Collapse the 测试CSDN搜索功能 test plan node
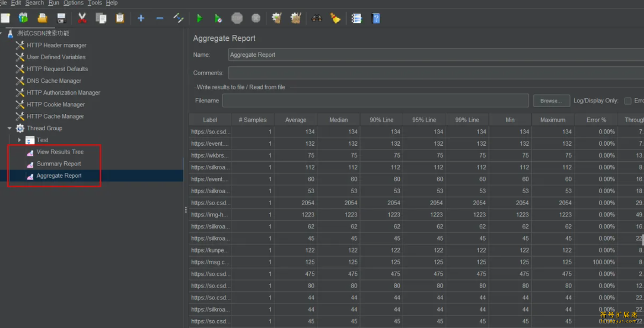644x328 pixels. pos(1,33)
